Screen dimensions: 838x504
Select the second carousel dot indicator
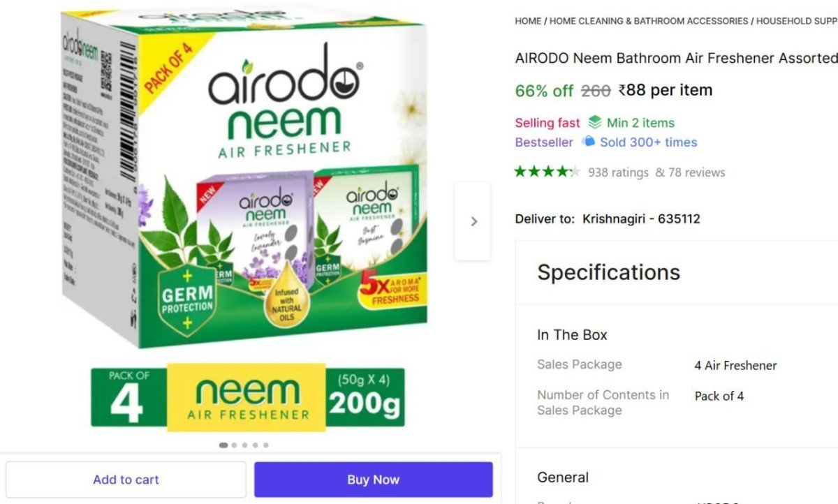point(234,445)
